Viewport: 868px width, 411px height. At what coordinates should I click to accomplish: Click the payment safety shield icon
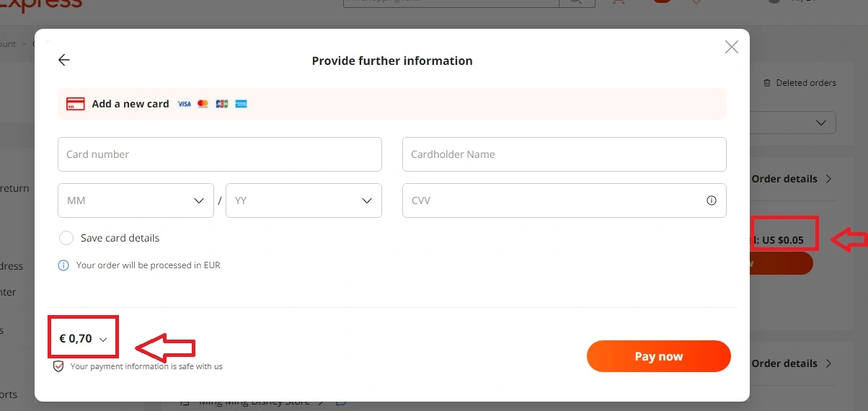[59, 366]
